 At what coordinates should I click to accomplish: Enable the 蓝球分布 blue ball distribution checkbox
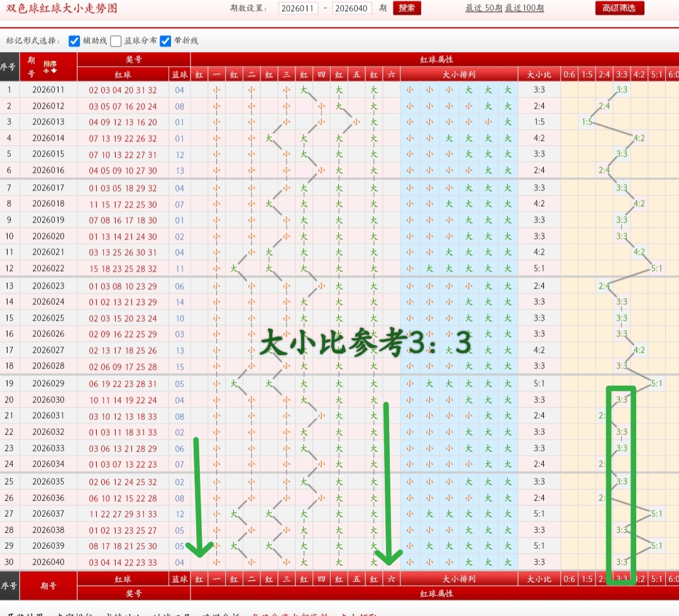114,41
